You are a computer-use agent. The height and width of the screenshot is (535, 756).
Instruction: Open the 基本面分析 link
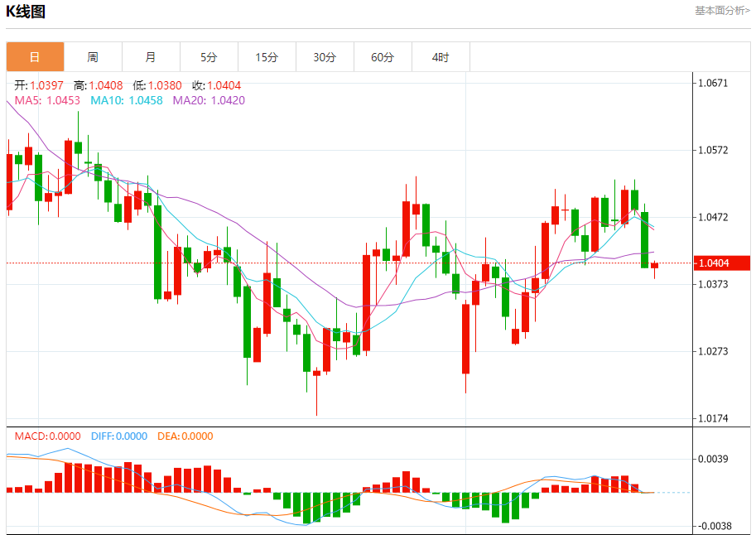722,11
